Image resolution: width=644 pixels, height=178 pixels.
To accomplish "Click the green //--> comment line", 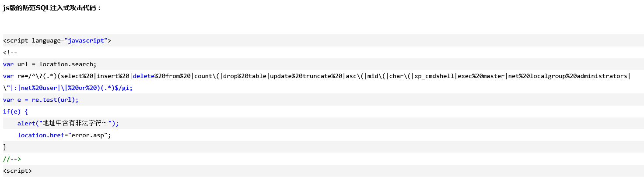I will pos(12,159).
